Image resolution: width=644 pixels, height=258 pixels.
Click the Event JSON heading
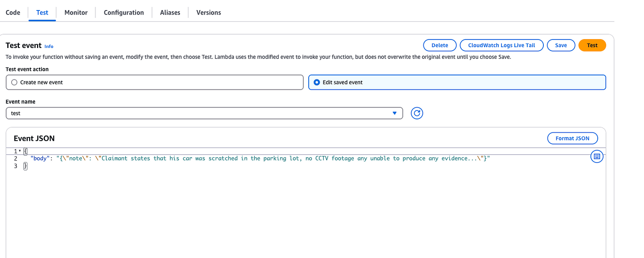[x=34, y=138]
